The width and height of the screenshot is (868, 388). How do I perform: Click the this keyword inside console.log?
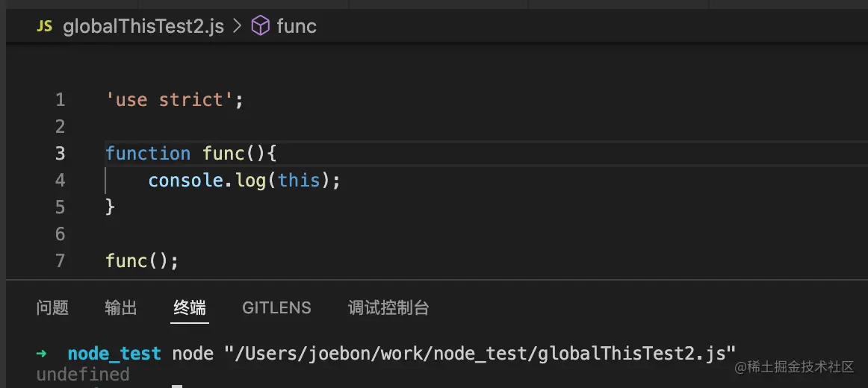point(299,181)
